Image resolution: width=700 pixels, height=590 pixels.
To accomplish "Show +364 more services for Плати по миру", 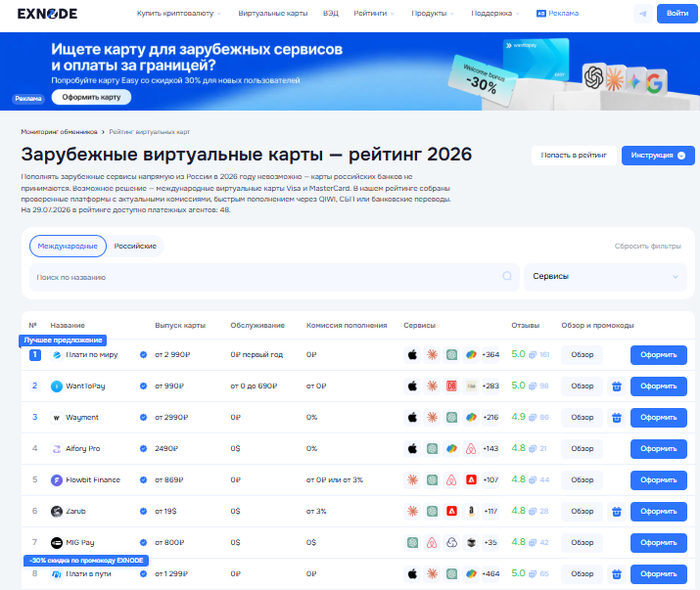I will pos(491,355).
